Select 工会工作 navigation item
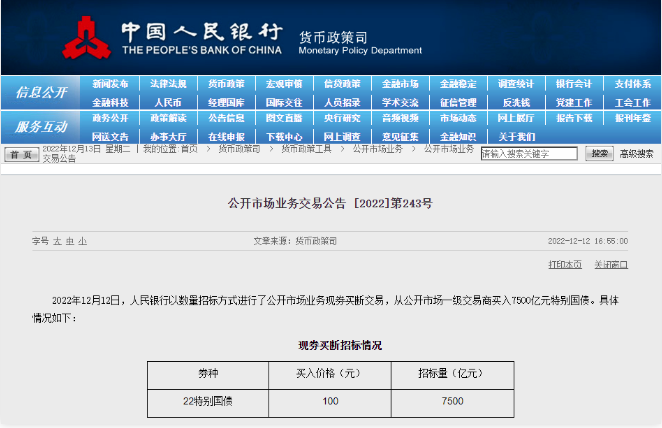 click(632, 103)
